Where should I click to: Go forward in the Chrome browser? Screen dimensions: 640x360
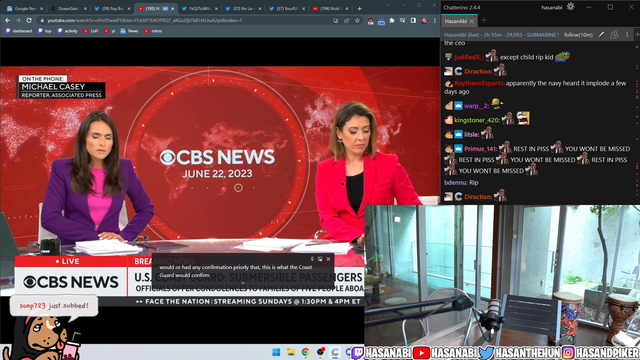point(18,20)
